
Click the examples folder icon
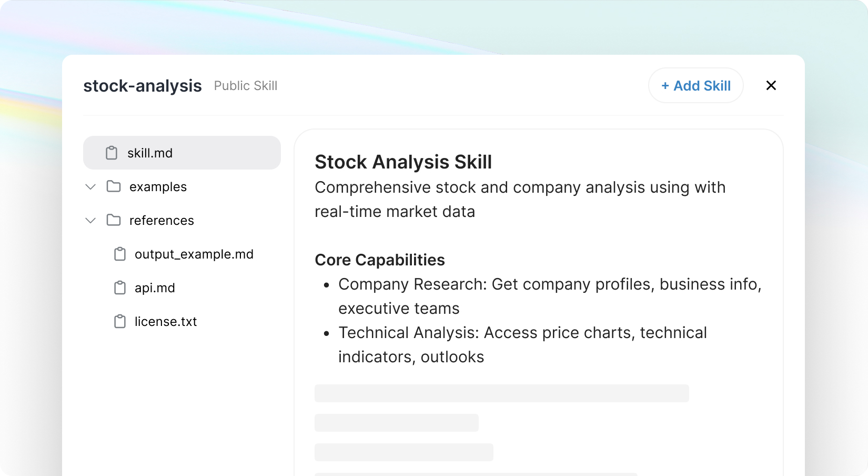tap(114, 186)
